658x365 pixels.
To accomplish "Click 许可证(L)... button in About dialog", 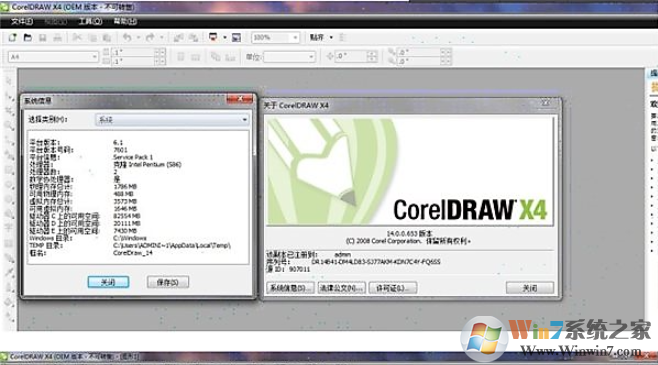I will point(393,288).
